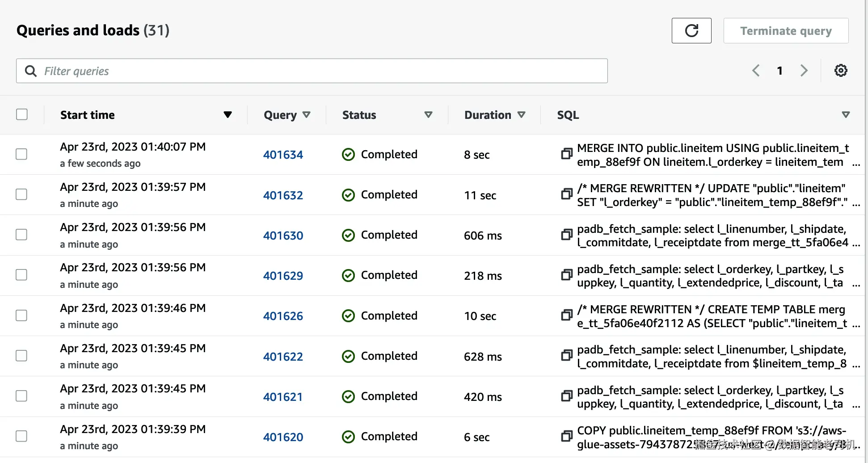The image size is (868, 463).
Task: Open table preferences gear icon
Action: point(841,71)
